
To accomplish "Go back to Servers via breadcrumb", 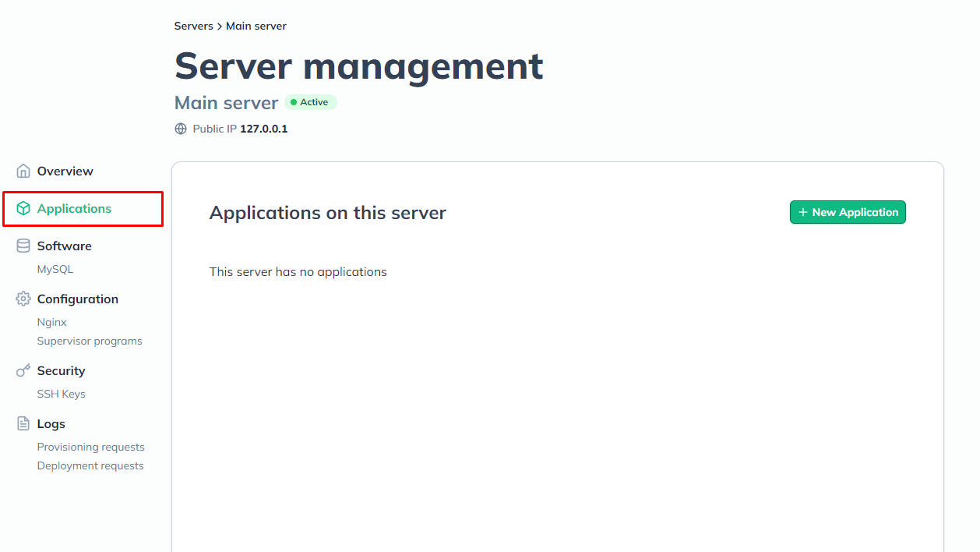I will click(193, 26).
